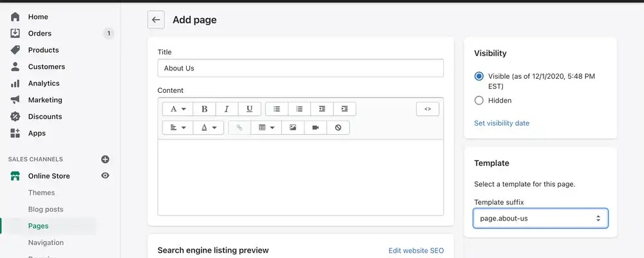Open the text formatting dropdown

pyautogui.click(x=178, y=109)
